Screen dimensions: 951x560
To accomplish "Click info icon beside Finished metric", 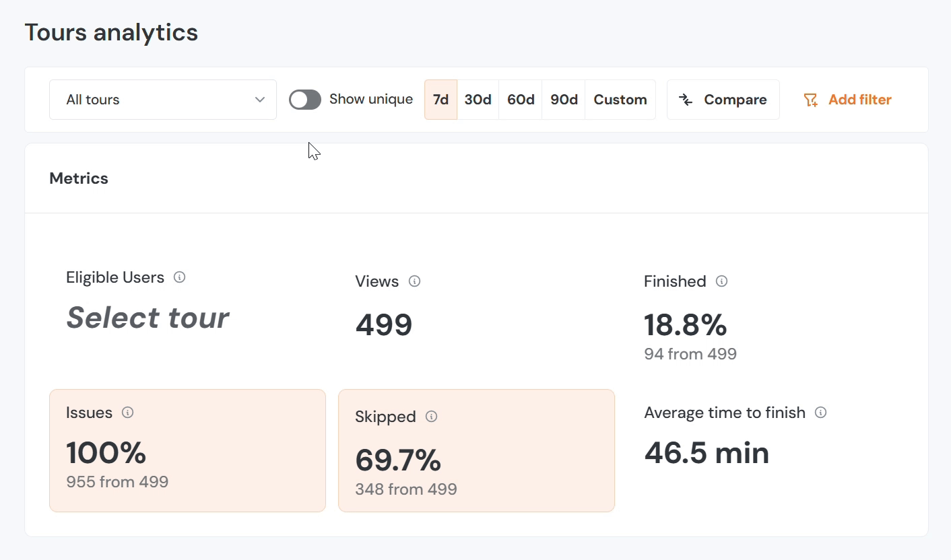I will [x=721, y=281].
